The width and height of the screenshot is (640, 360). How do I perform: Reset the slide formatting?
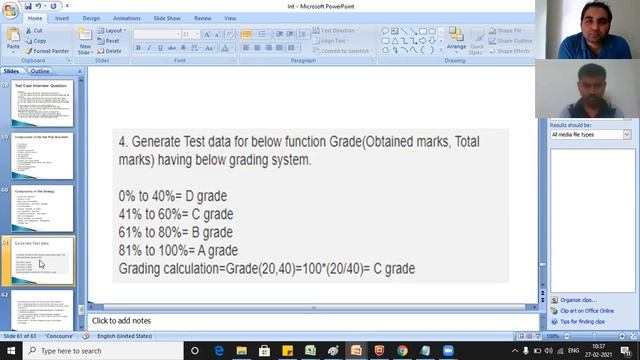tap(109, 41)
